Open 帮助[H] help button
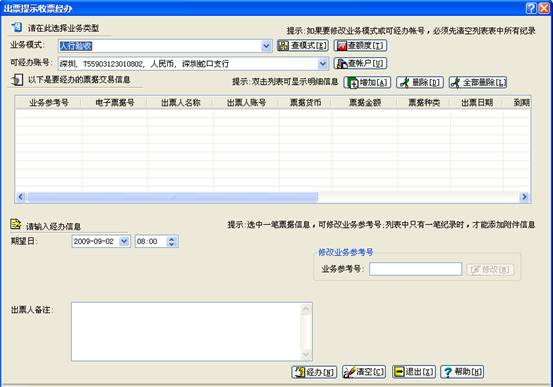This screenshot has height=387, width=553. (x=462, y=372)
